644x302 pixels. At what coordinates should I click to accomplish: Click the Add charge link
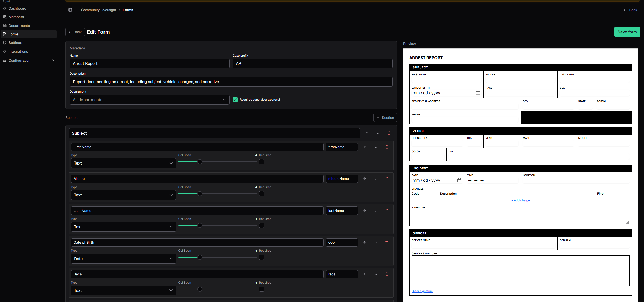coord(521,200)
